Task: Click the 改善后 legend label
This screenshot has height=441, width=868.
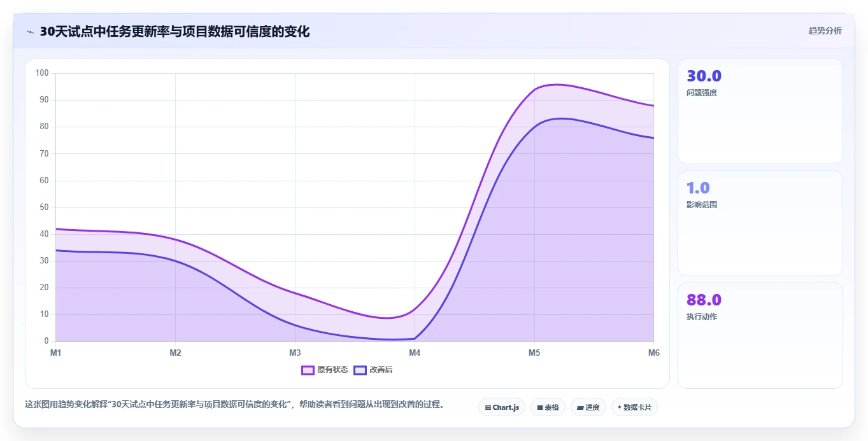Action: click(x=381, y=370)
